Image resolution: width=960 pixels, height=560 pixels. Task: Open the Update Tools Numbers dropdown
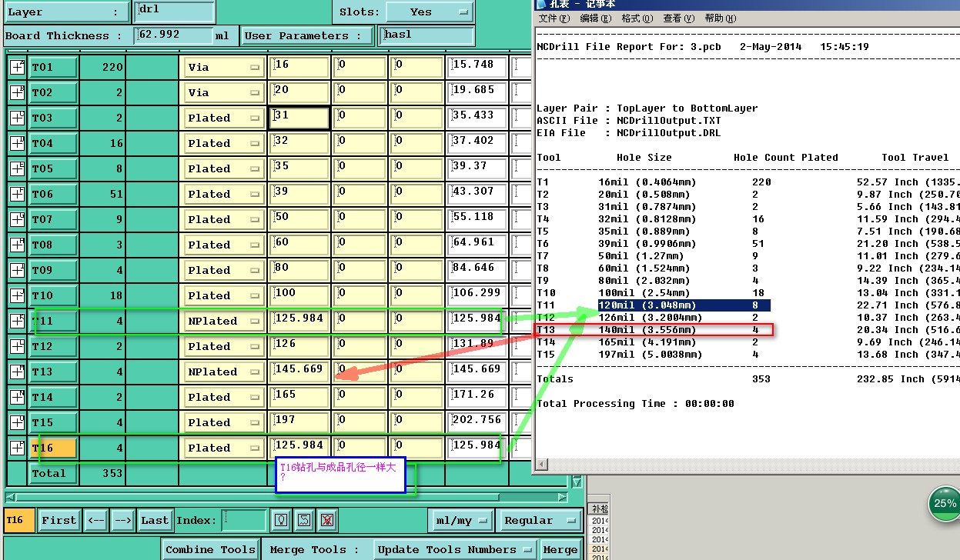point(454,550)
